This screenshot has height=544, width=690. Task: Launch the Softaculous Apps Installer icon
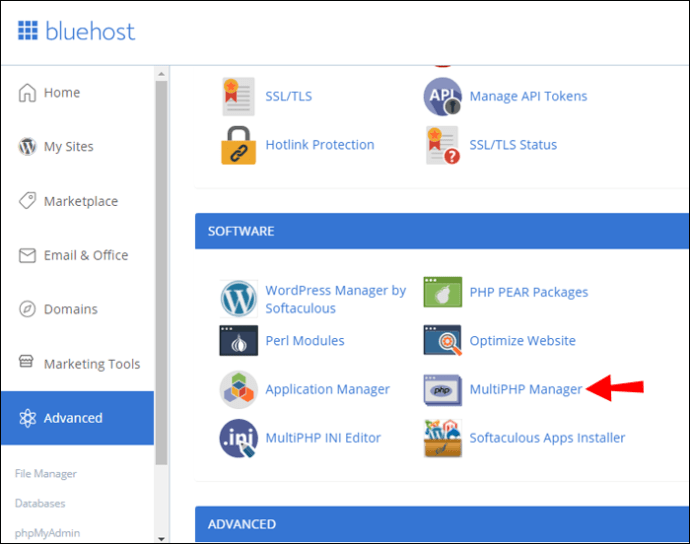click(x=443, y=437)
